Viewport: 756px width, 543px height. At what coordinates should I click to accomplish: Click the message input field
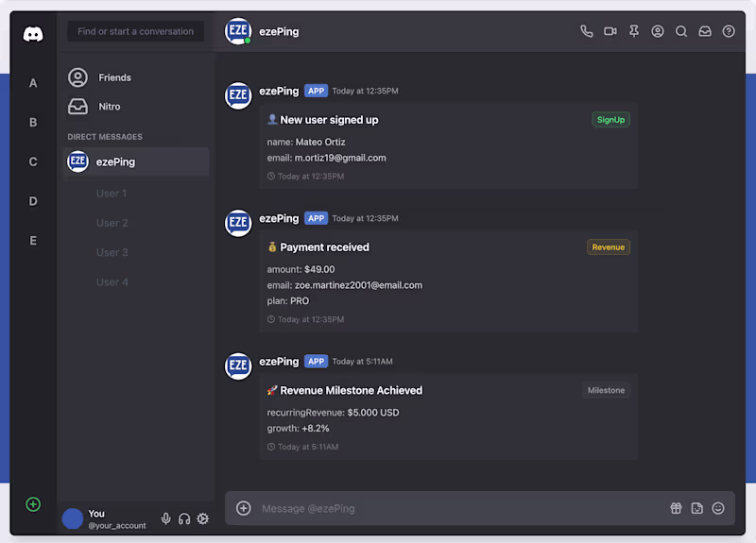pos(454,508)
